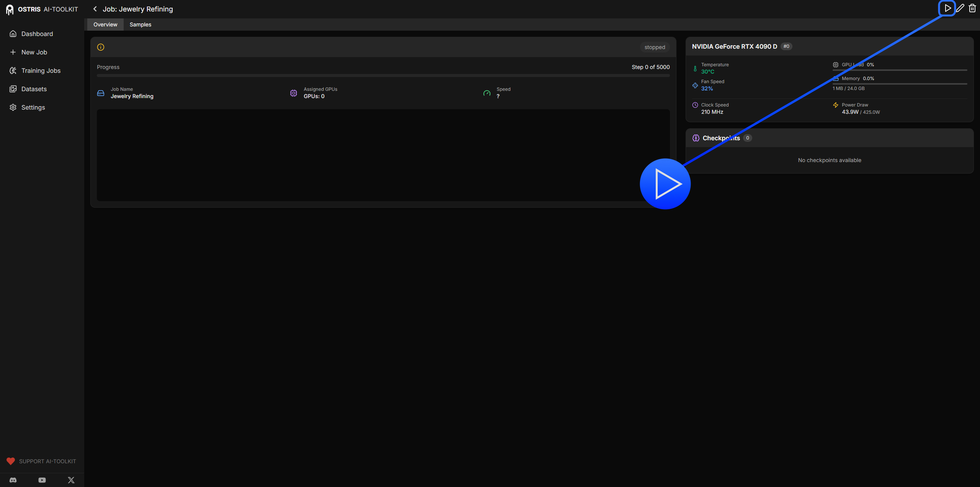The width and height of the screenshot is (980, 487).
Task: Create a New Job from the sidebar
Action: (34, 52)
